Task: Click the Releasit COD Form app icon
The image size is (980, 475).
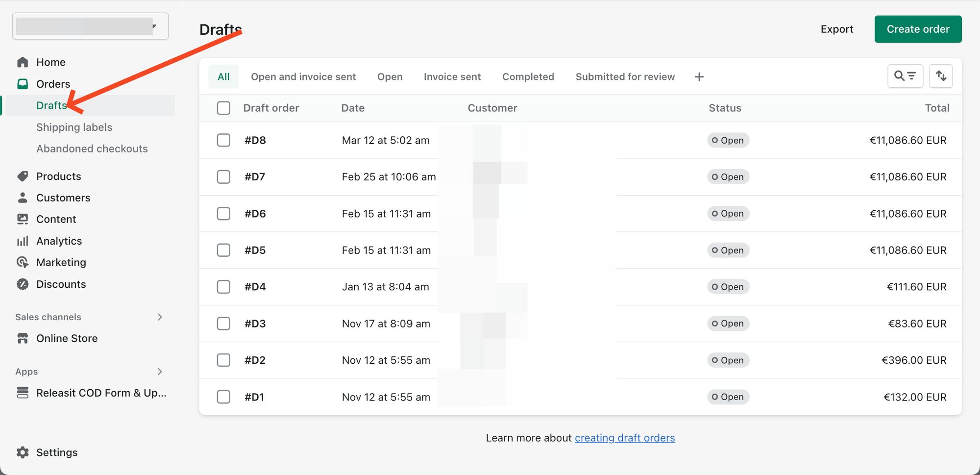Action: (x=23, y=393)
